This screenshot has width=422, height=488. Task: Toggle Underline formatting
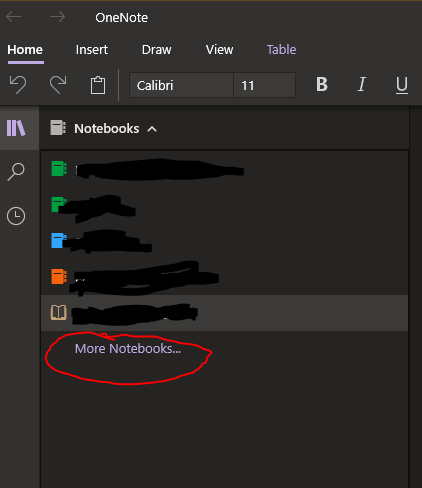tap(402, 85)
